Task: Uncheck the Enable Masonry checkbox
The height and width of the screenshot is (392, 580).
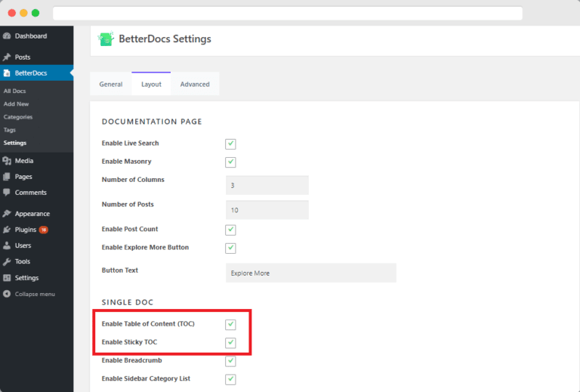Action: [x=230, y=162]
